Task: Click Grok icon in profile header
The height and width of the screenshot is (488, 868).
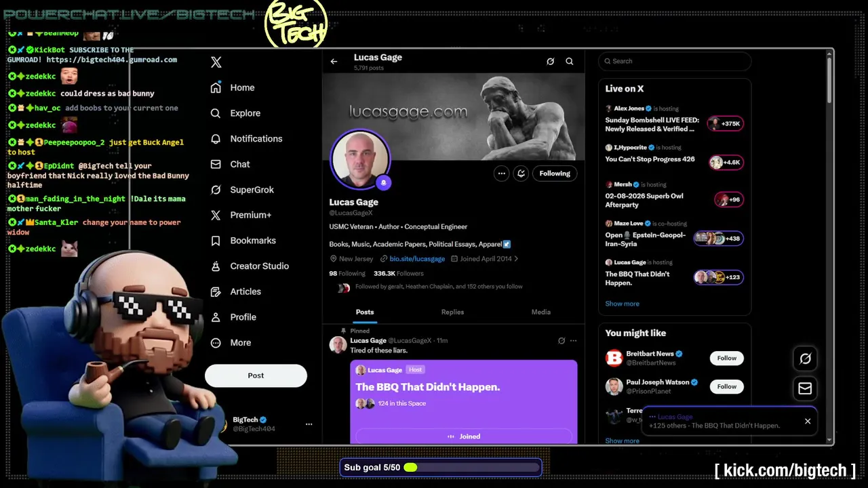Action: coord(551,61)
